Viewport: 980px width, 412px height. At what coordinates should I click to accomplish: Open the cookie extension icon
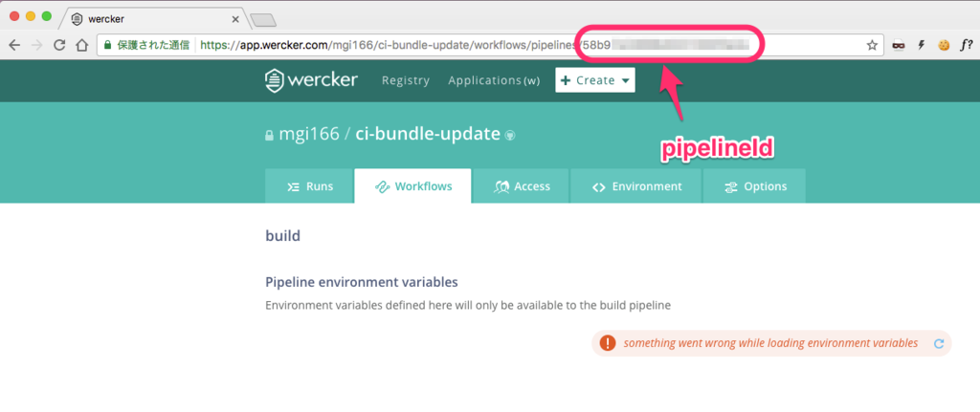[944, 45]
